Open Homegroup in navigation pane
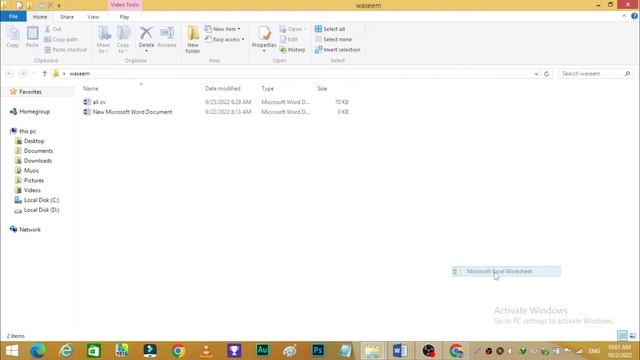The width and height of the screenshot is (640, 360). (x=34, y=111)
